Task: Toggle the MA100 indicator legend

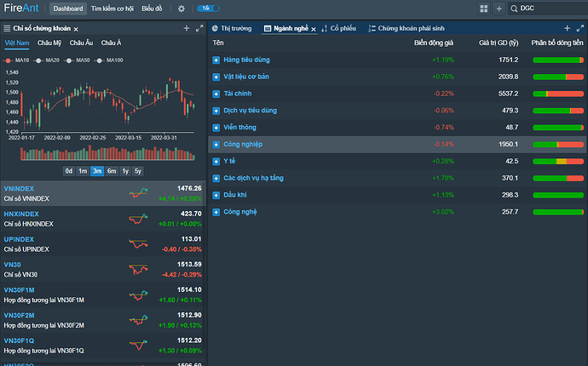Action: click(110, 60)
